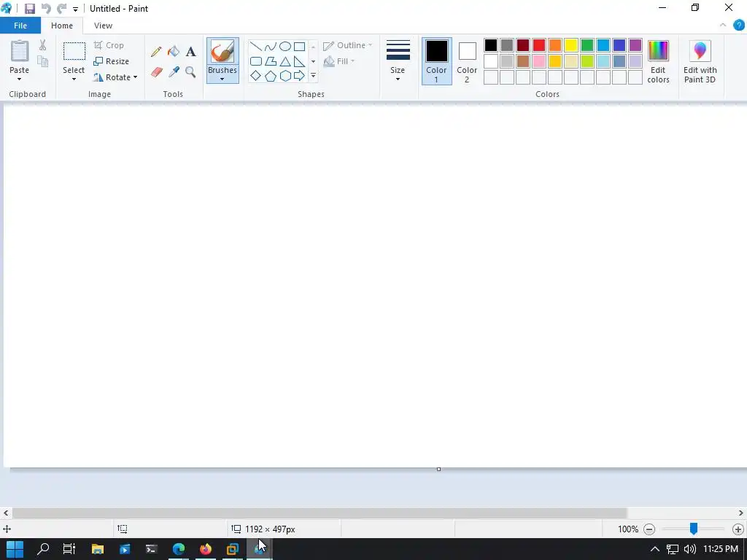Select the Color picker eyedropper tool
747x560 pixels.
[174, 72]
